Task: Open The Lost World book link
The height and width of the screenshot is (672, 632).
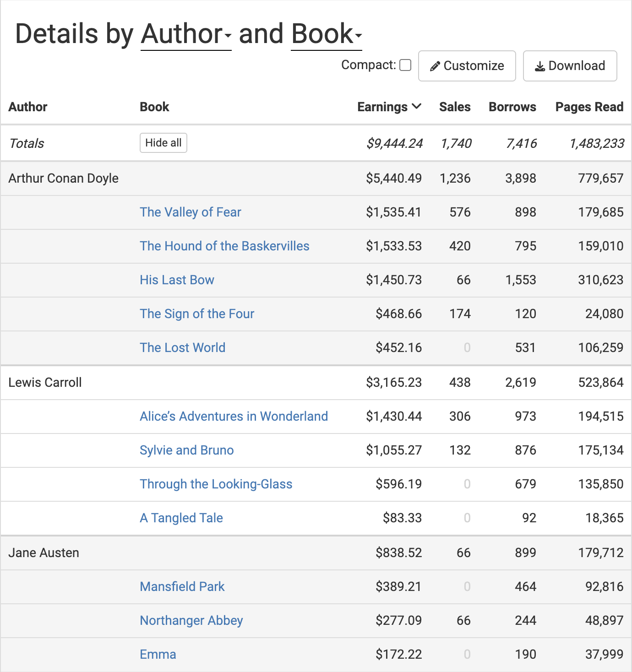Action: [x=183, y=347]
